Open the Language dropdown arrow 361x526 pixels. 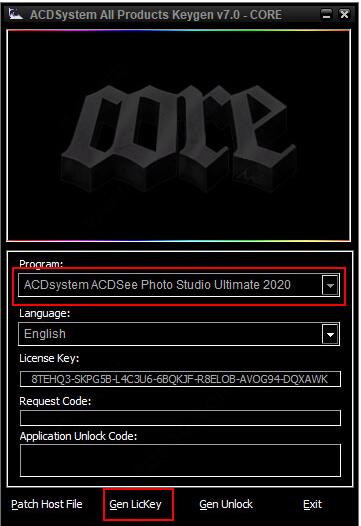(330, 334)
